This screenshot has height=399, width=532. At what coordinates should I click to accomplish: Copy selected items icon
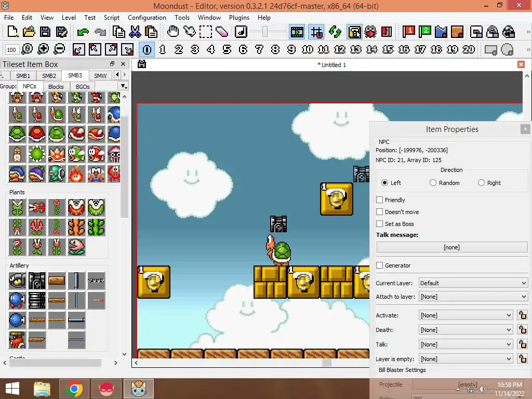click(x=118, y=32)
